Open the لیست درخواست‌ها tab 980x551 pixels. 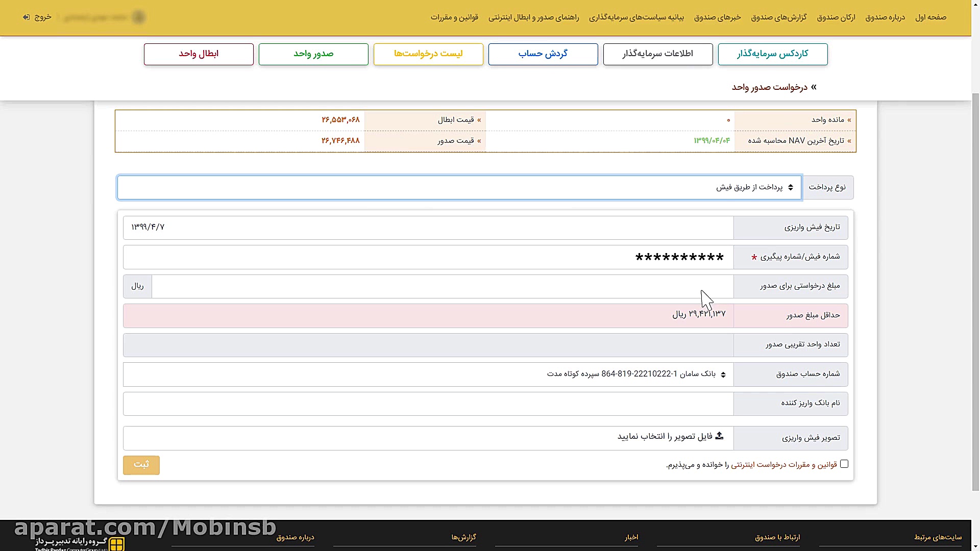point(428,54)
